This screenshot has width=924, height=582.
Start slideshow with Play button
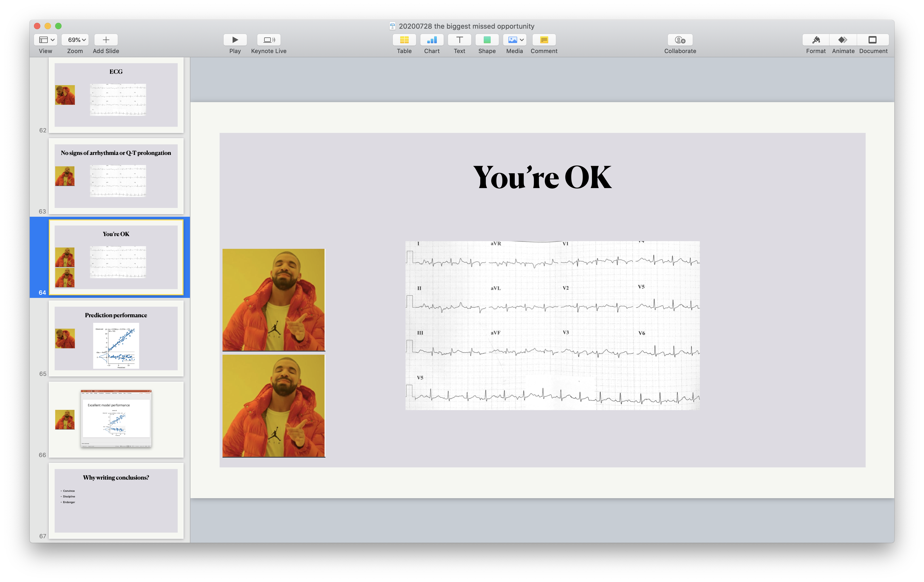(235, 40)
